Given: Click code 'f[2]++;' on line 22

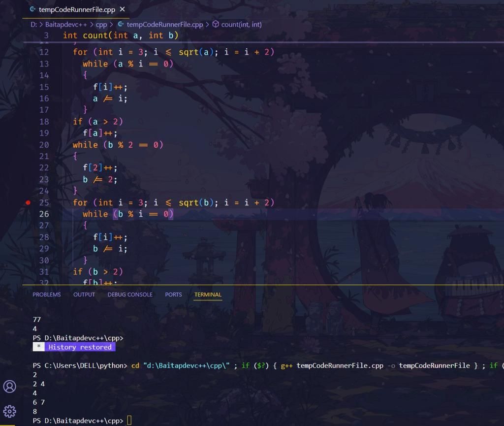Looking at the screenshot, I should pos(100,168).
